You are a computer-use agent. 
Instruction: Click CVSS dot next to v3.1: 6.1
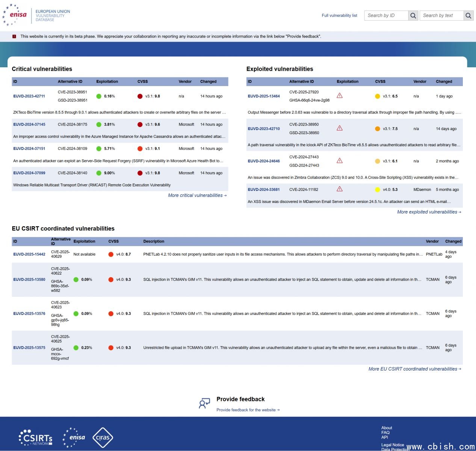point(378,161)
